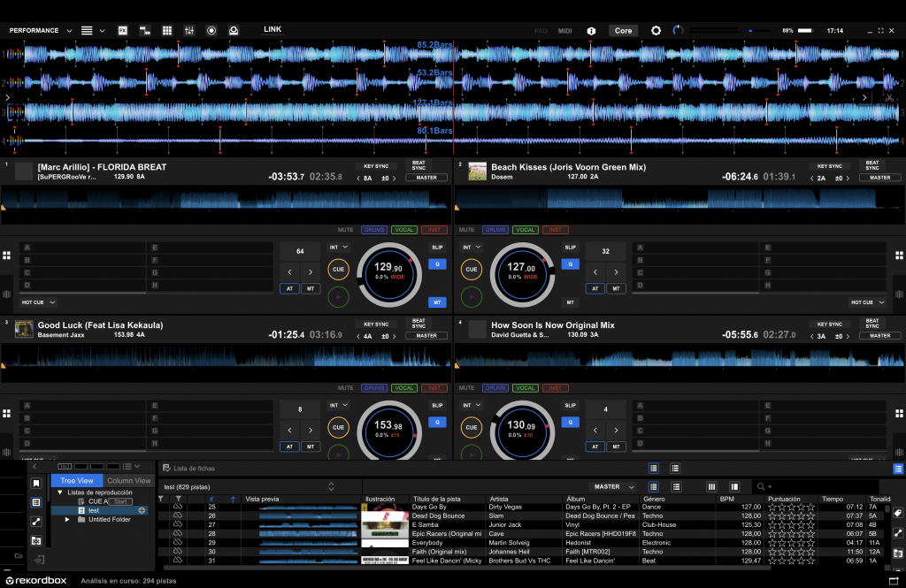Click the recording panel icon
Screen dimensions: 906x588
coord(211,30)
